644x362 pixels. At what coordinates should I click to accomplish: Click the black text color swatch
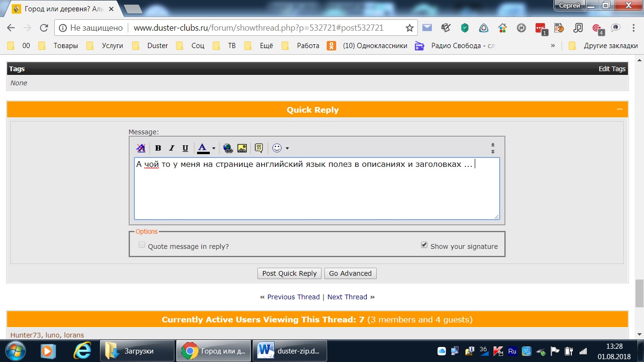pyautogui.click(x=203, y=148)
